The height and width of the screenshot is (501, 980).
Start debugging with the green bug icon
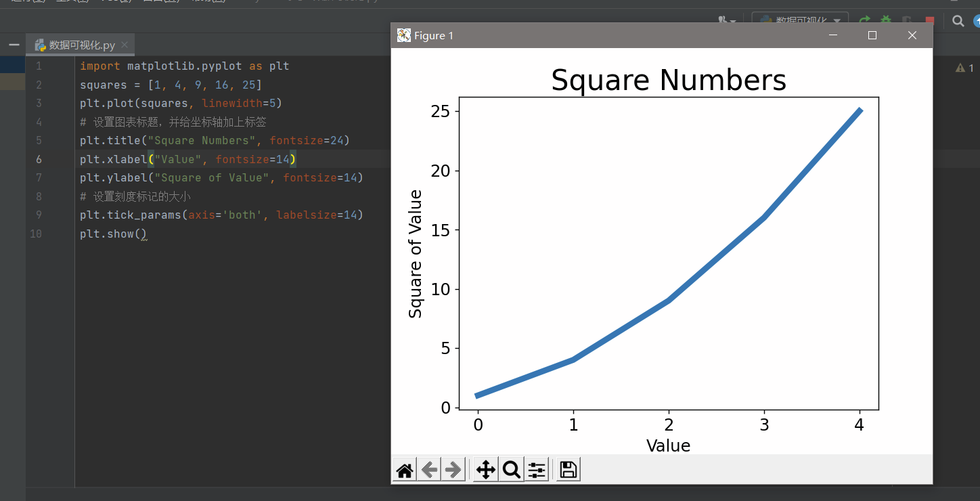pos(885,21)
